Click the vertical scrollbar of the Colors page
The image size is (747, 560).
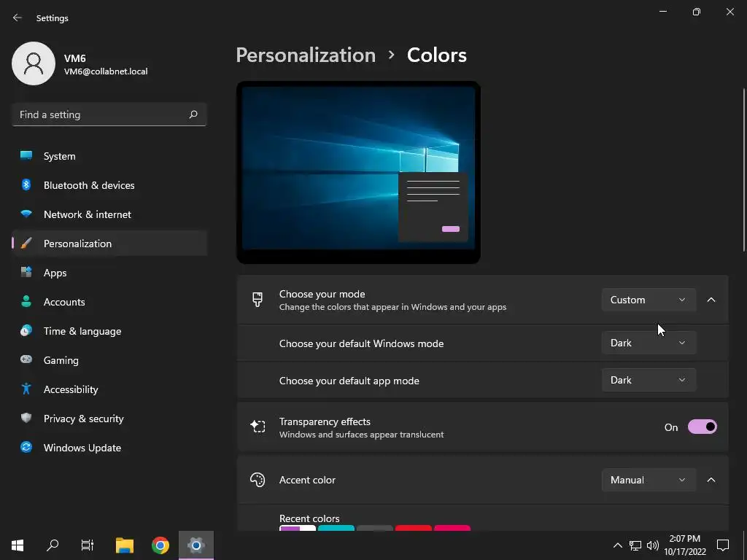point(744,169)
